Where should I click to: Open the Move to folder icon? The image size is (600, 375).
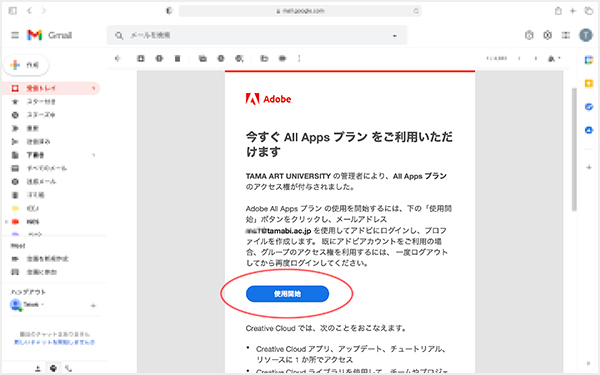click(264, 59)
